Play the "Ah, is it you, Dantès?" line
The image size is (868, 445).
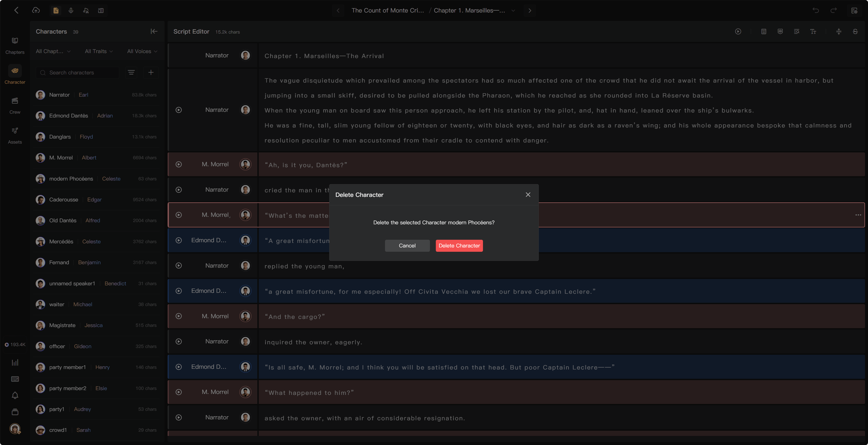click(179, 164)
